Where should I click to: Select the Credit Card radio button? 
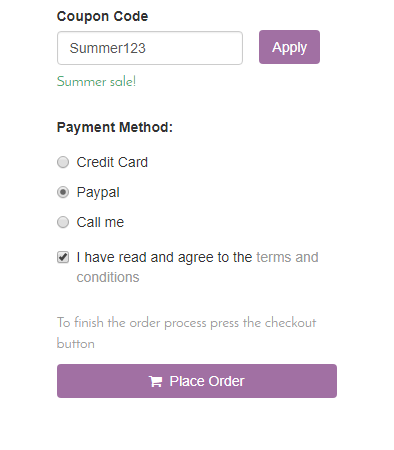tap(63, 162)
